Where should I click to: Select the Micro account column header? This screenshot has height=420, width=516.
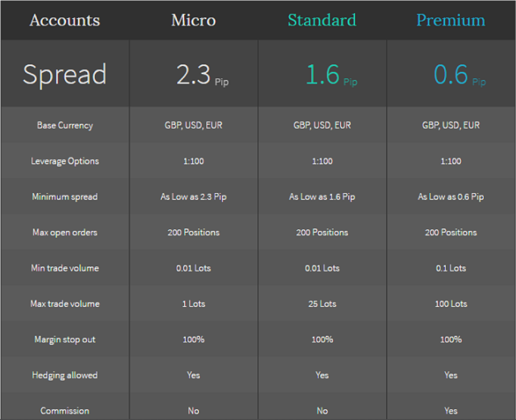pyautogui.click(x=194, y=20)
